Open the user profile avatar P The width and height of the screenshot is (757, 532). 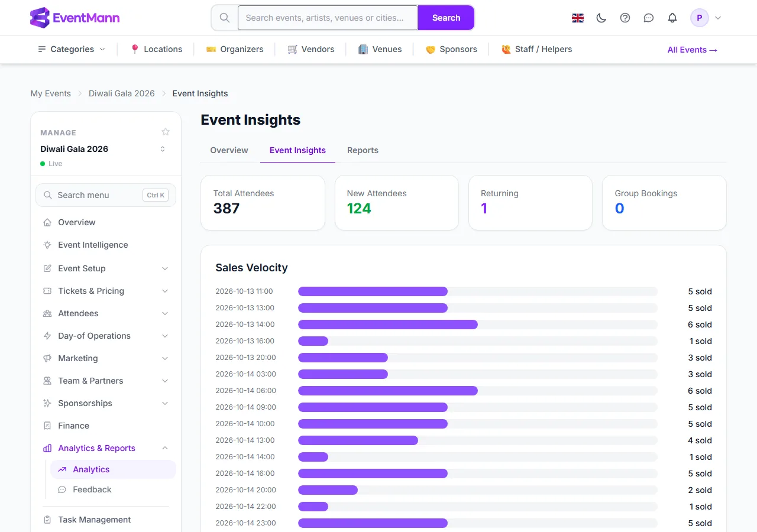coord(700,18)
